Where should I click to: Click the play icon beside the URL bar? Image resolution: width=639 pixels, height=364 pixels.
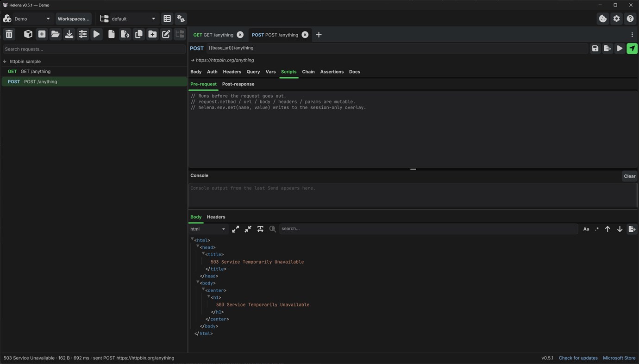[620, 48]
